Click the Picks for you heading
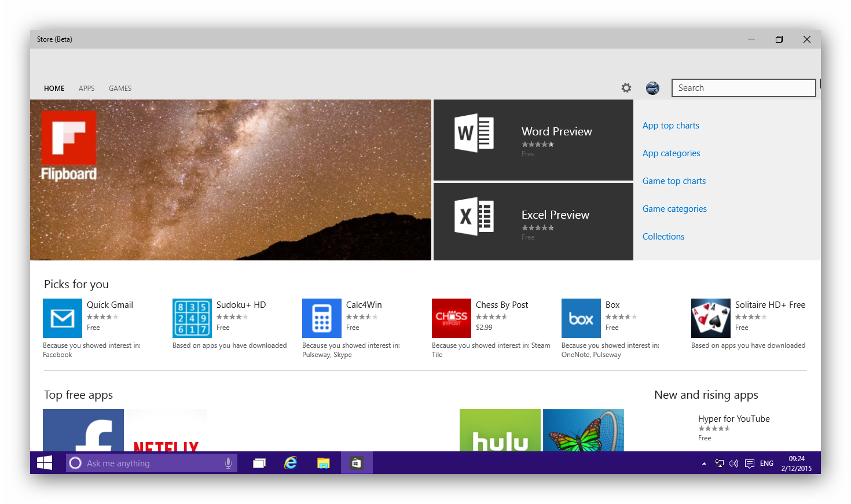 pos(76,284)
